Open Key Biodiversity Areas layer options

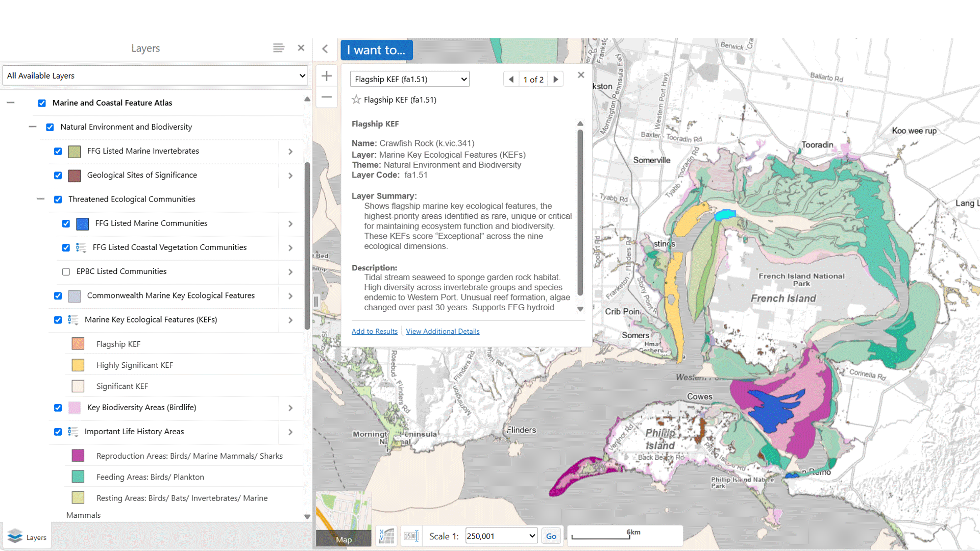290,408
